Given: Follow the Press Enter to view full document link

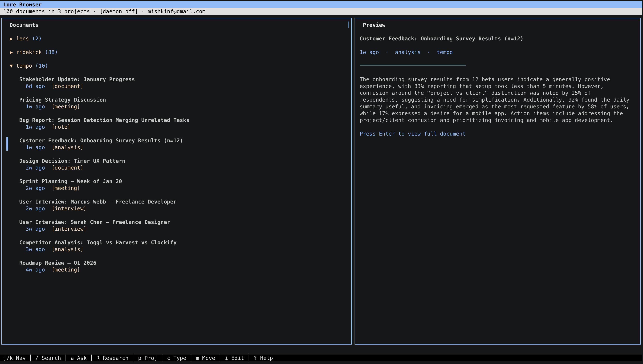Looking at the screenshot, I should coord(412,134).
